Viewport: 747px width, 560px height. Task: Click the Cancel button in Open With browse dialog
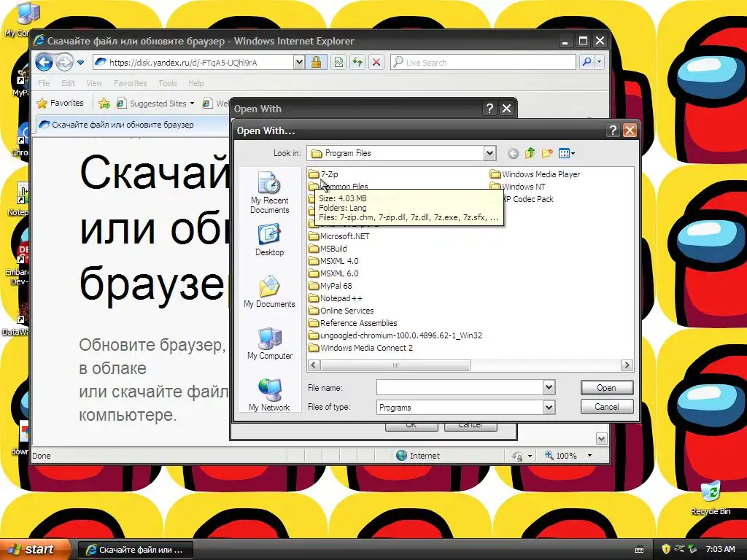(x=606, y=407)
